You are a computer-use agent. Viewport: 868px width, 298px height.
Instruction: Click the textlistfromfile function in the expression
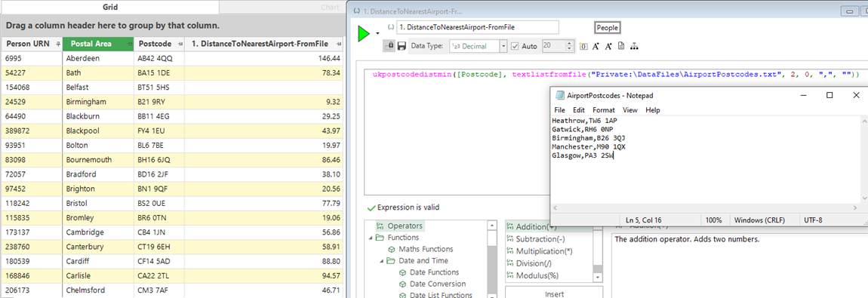[x=549, y=74]
